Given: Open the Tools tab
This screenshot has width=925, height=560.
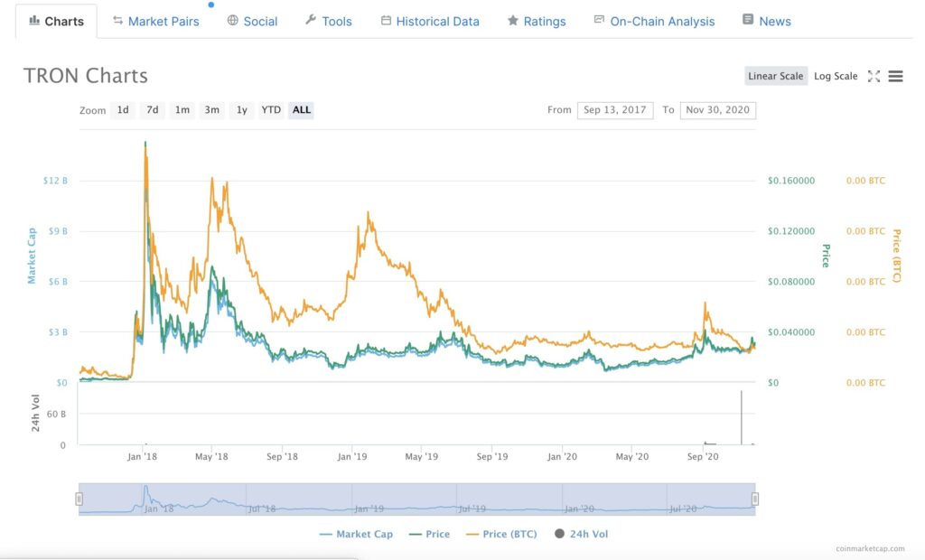Looking at the screenshot, I should 329,22.
